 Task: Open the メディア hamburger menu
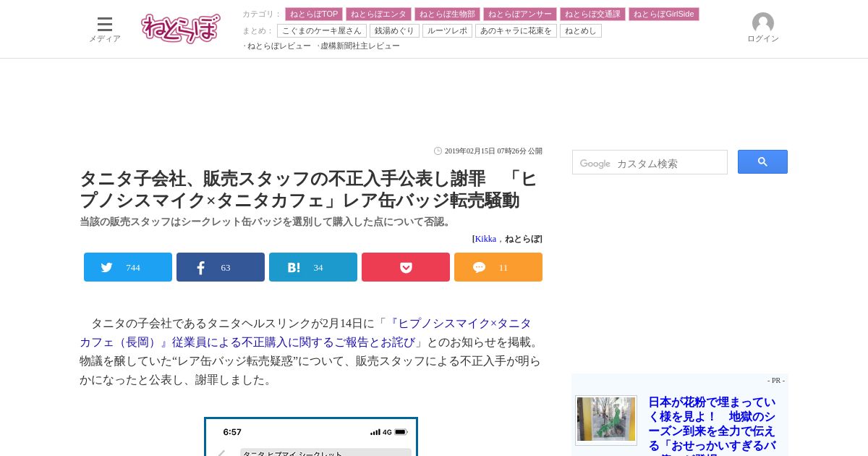(105, 29)
